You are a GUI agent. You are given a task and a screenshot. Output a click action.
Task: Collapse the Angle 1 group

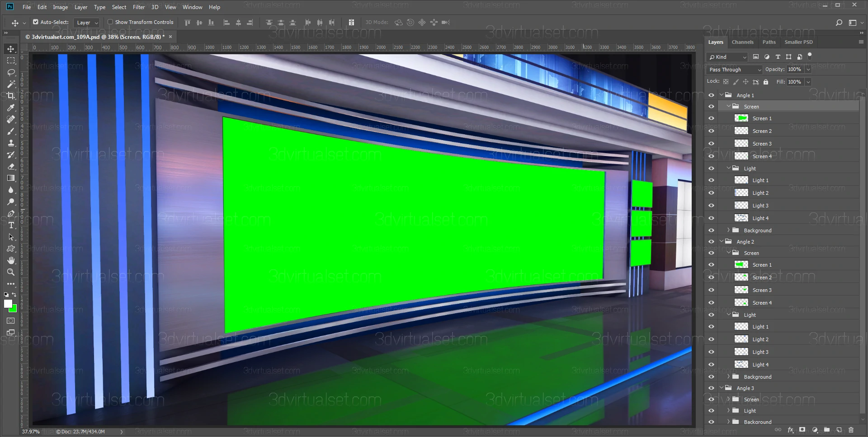click(x=722, y=95)
